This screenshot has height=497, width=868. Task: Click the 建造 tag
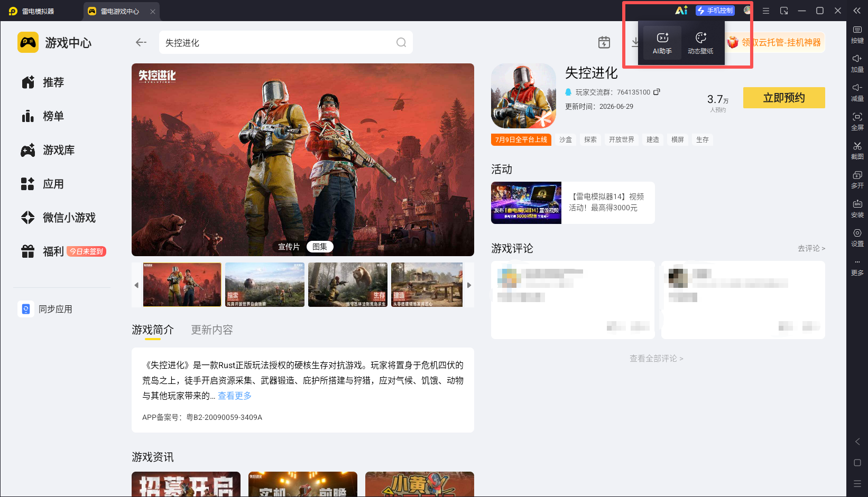[653, 139]
